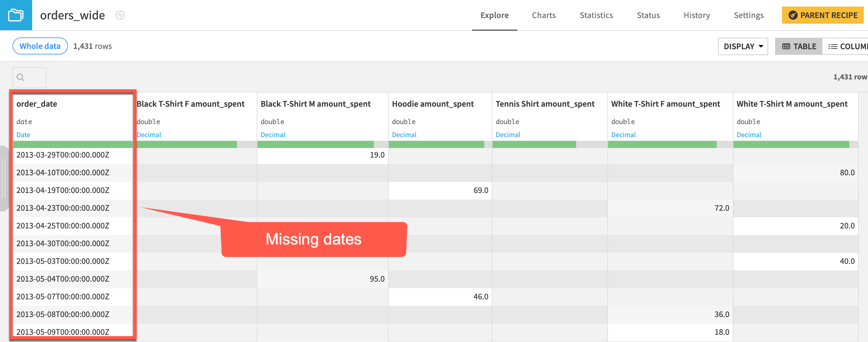Switch to the Charts tab
Viewport: 868px width, 342px height.
coord(544,15)
